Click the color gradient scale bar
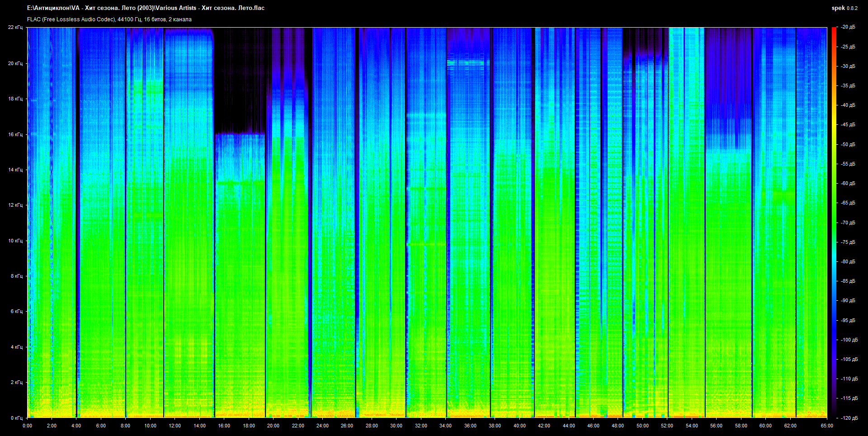This screenshot has width=868, height=436. pyautogui.click(x=834, y=222)
